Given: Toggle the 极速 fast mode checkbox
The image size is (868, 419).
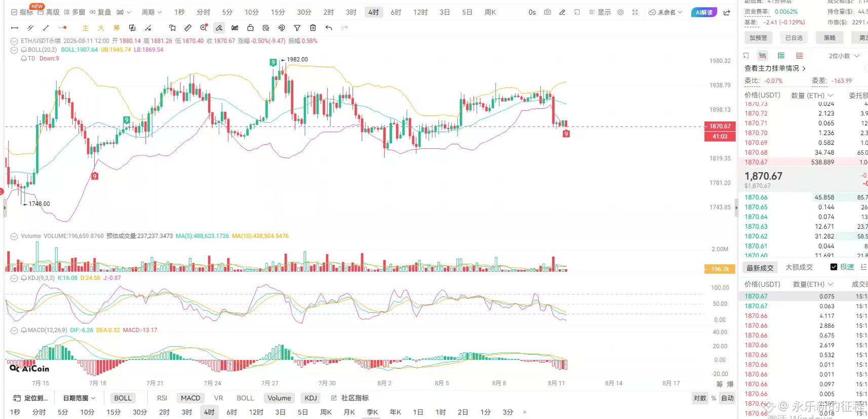Looking at the screenshot, I should [834, 267].
